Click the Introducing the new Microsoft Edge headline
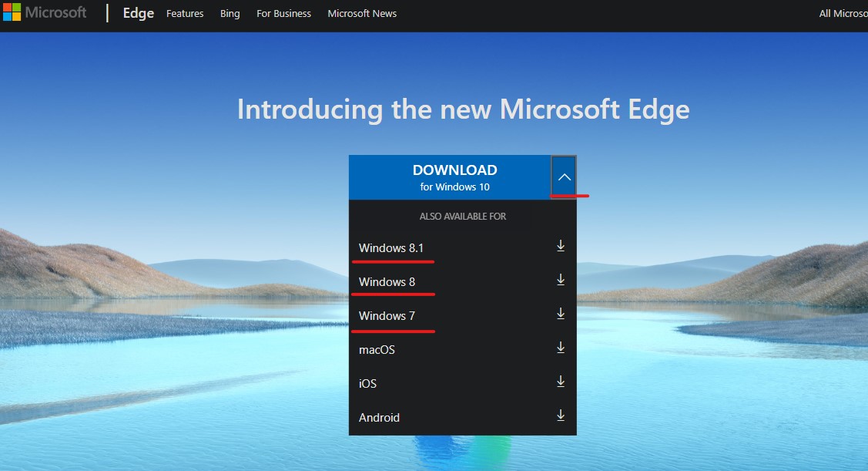The width and height of the screenshot is (868, 471). 464,109
